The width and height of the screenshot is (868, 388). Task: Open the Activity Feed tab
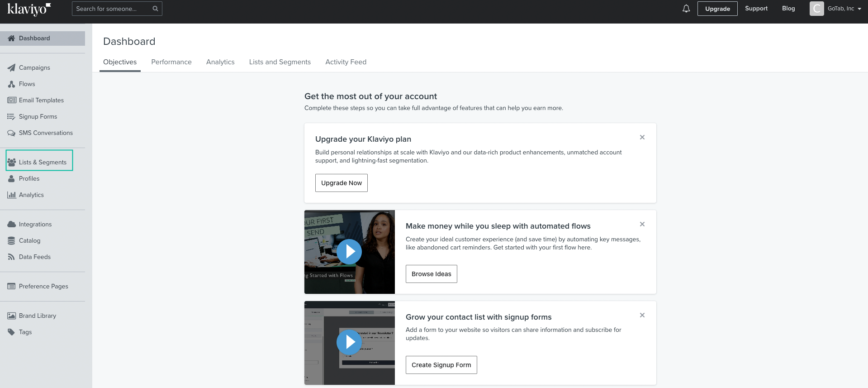pos(346,62)
